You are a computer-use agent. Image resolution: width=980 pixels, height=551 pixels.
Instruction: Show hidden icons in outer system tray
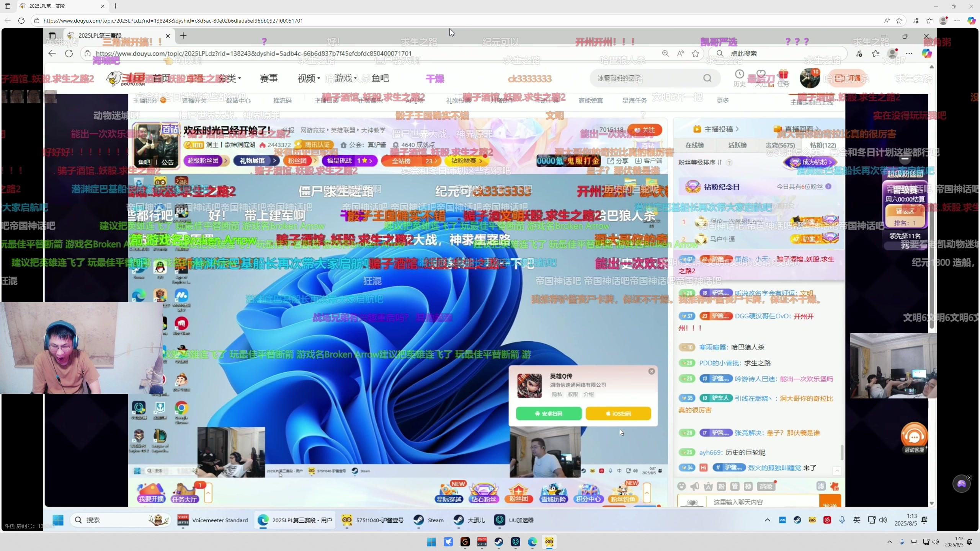889,542
